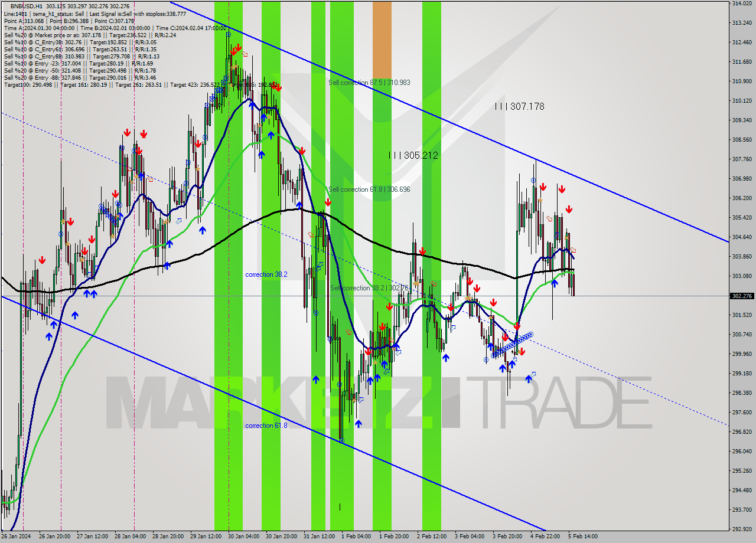Click the '2 Feb 12:00' time axis label

[x=432, y=537]
